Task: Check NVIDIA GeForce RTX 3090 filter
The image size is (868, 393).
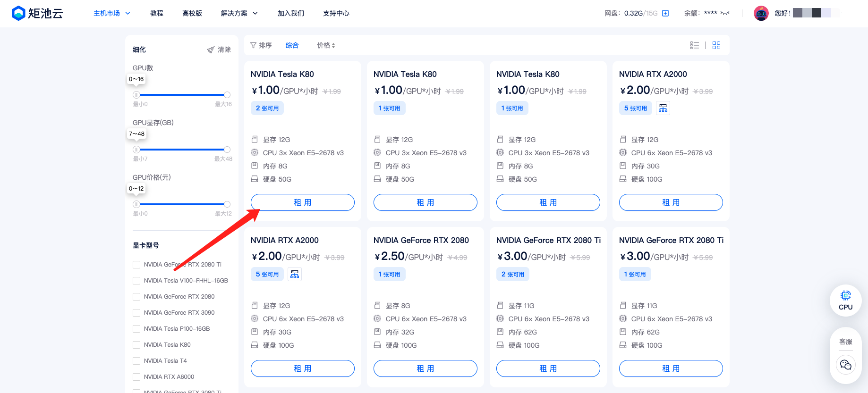Action: click(136, 313)
